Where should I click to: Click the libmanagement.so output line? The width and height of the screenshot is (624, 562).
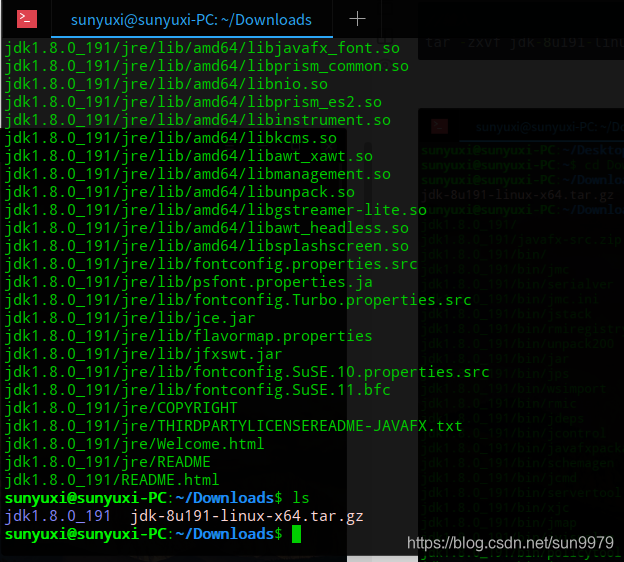pos(197,174)
